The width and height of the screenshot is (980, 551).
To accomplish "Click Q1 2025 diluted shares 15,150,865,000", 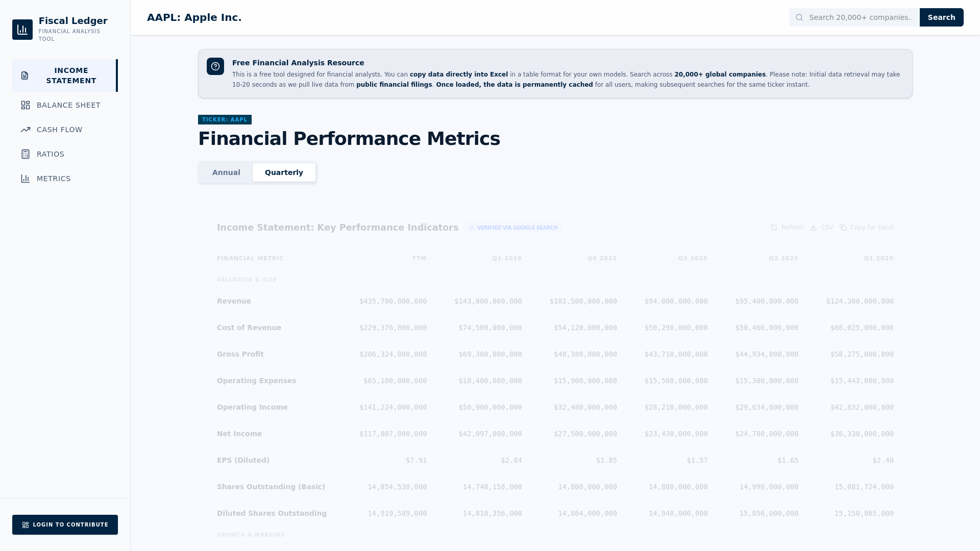I will [864, 513].
